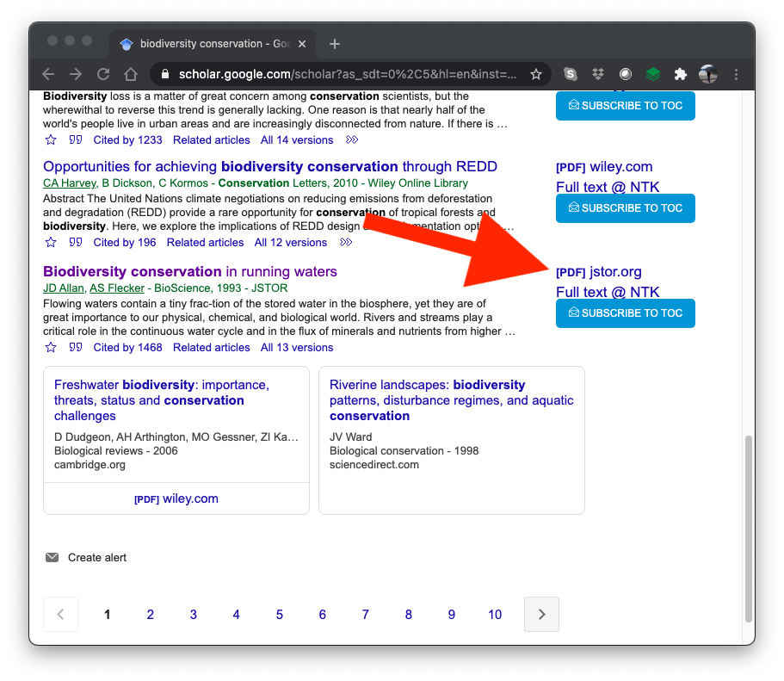Open Cited by 1233 link
The image size is (784, 681).
point(127,140)
